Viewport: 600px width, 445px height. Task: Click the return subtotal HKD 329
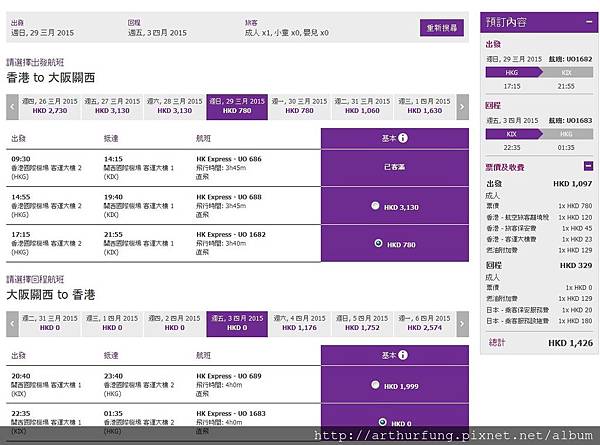[x=576, y=265]
